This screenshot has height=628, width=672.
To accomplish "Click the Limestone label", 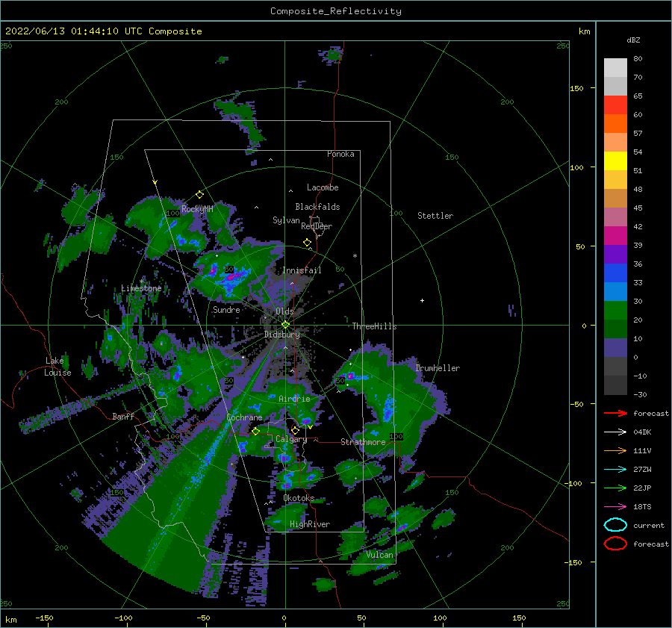I will 141,288.
